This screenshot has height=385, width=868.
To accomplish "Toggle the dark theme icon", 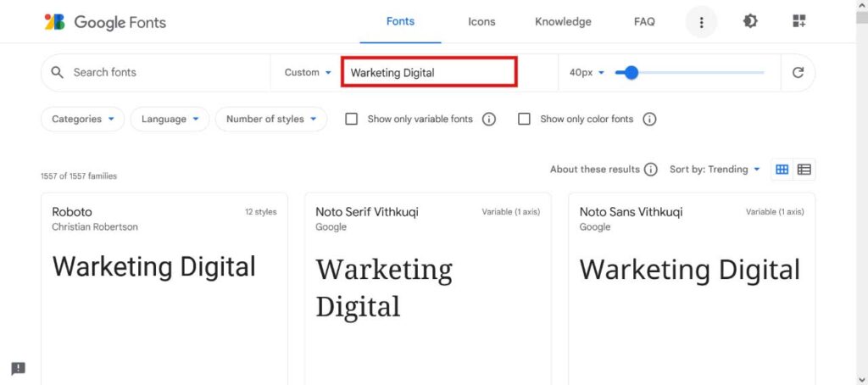I will coord(750,21).
